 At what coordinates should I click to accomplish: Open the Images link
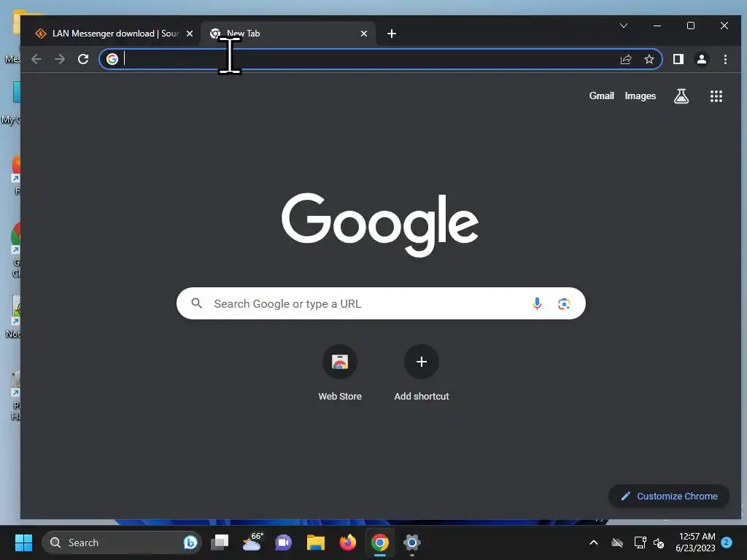640,96
